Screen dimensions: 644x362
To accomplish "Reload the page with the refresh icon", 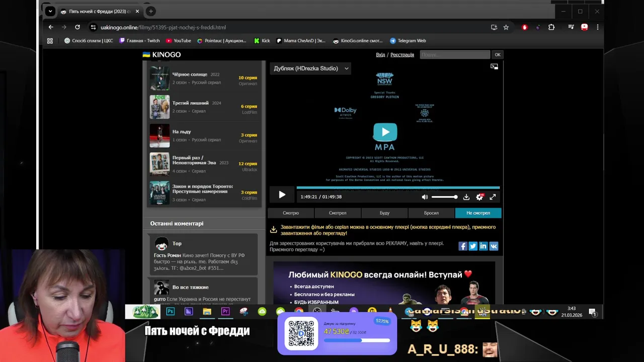I will (x=77, y=27).
